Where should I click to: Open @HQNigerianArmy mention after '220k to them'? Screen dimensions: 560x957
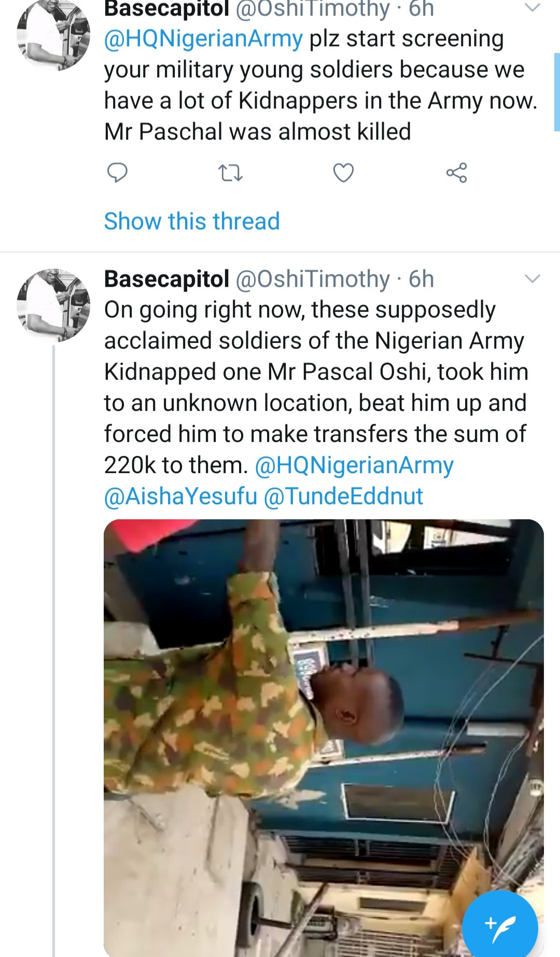point(354,465)
